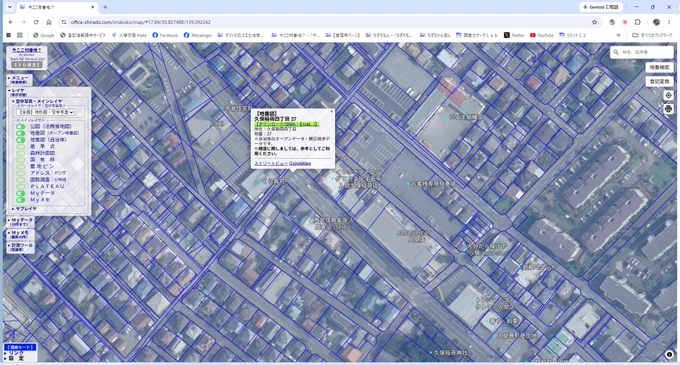Toggle the Myメモ layer switch

click(x=20, y=200)
